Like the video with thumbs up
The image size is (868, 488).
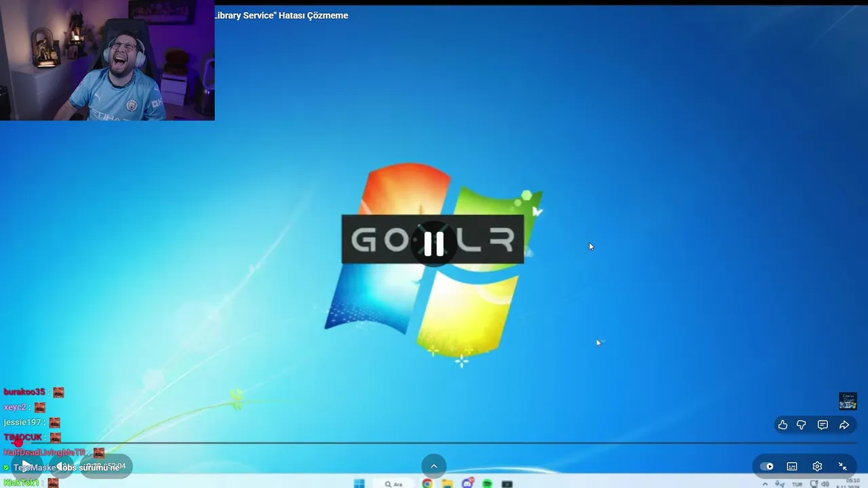(783, 425)
